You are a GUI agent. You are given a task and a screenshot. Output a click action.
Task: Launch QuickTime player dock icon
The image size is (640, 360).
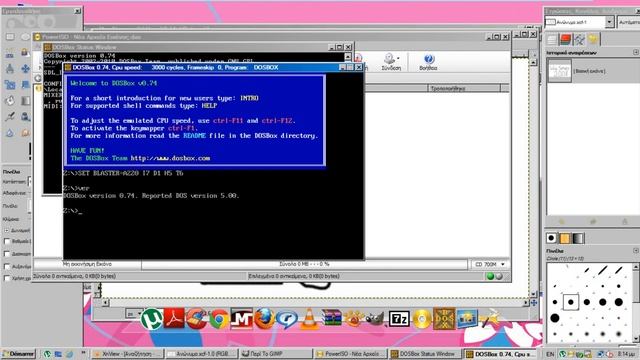(x=287, y=318)
